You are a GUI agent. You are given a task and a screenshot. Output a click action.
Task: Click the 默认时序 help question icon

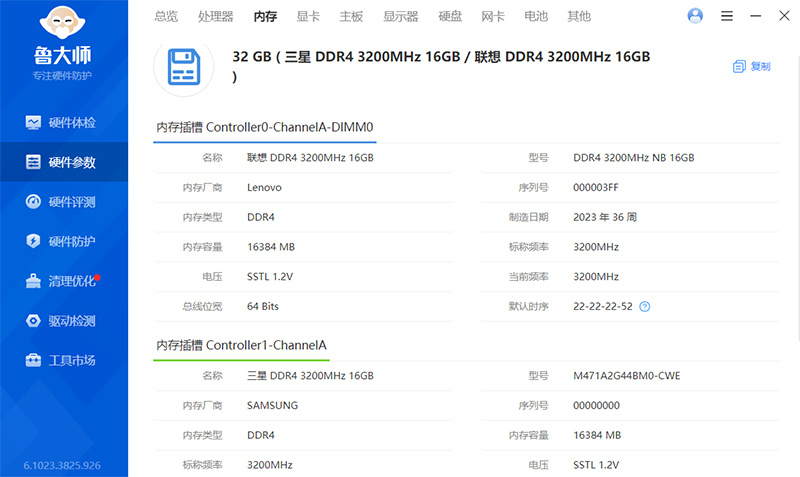[645, 306]
